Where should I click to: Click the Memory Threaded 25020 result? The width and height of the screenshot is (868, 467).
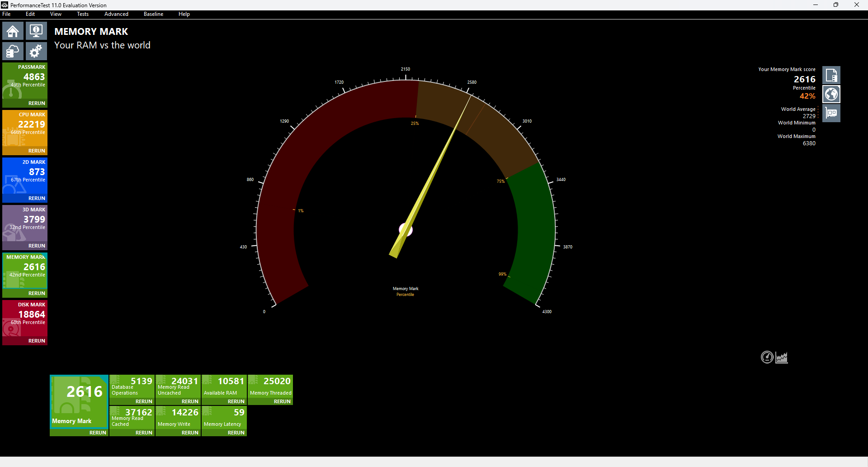(270, 386)
